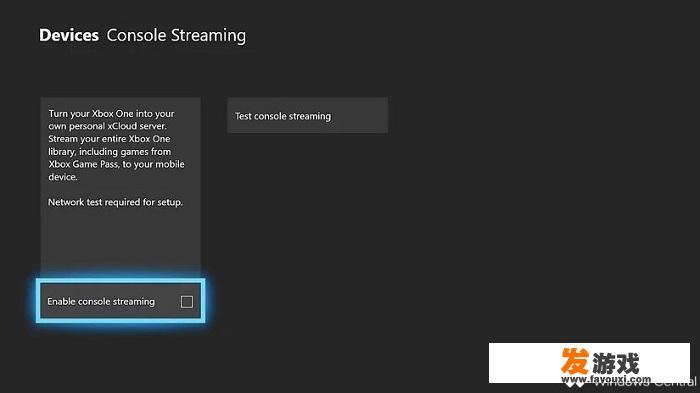
Task: Open Test console streaming
Action: coord(308,116)
